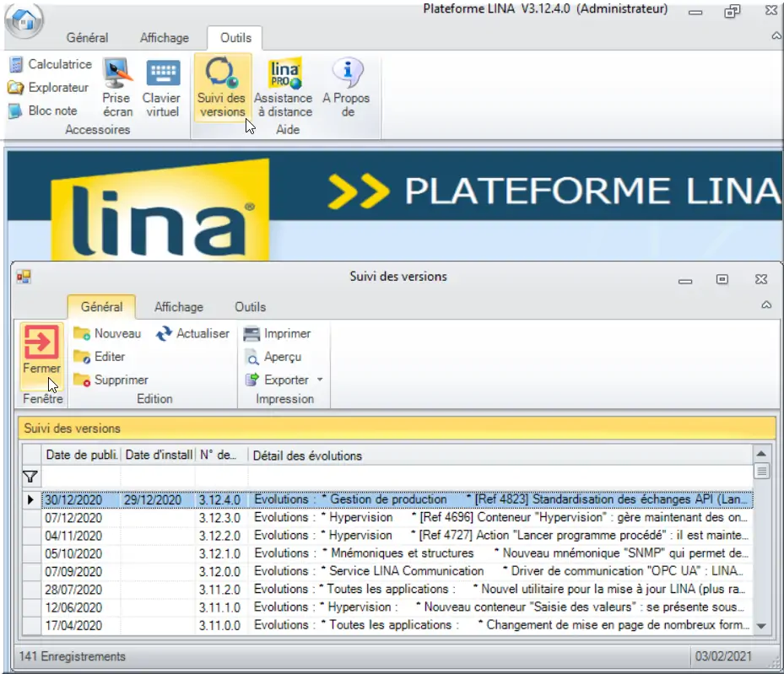Viewport: 784px width, 674px height.
Task: Restore down the Plateforme LINA main window
Action: coord(732,11)
